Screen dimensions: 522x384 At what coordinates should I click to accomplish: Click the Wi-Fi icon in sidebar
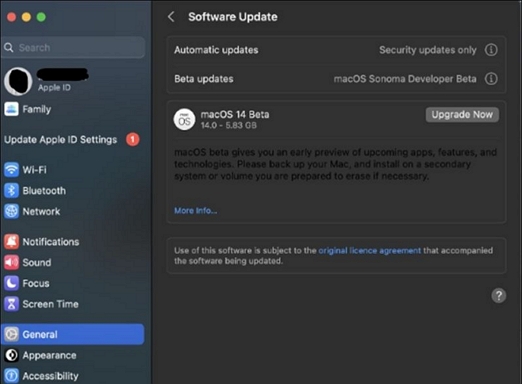(11, 170)
